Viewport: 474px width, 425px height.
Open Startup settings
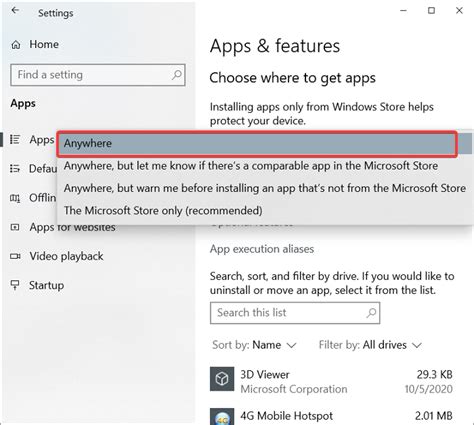point(46,285)
